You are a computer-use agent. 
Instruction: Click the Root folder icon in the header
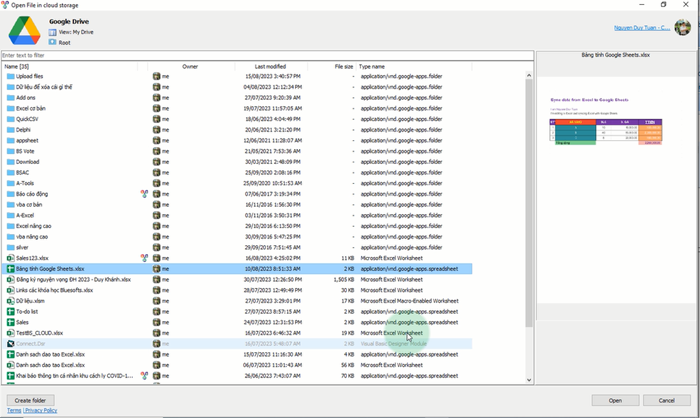[x=52, y=42]
